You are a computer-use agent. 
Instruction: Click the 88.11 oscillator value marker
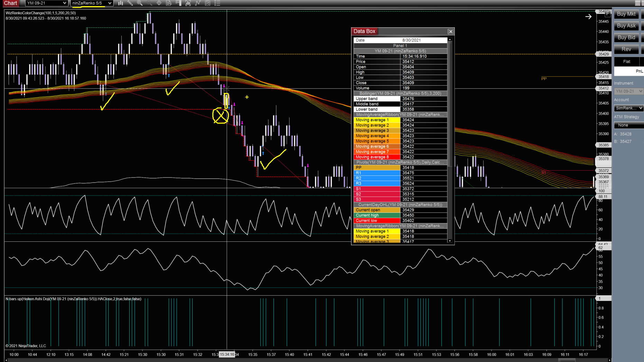tap(603, 197)
